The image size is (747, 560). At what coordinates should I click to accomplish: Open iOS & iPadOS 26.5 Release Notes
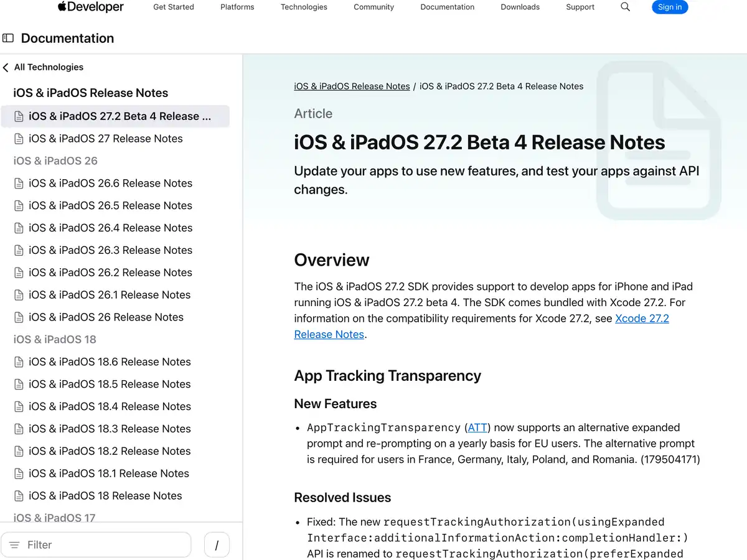[x=111, y=206]
